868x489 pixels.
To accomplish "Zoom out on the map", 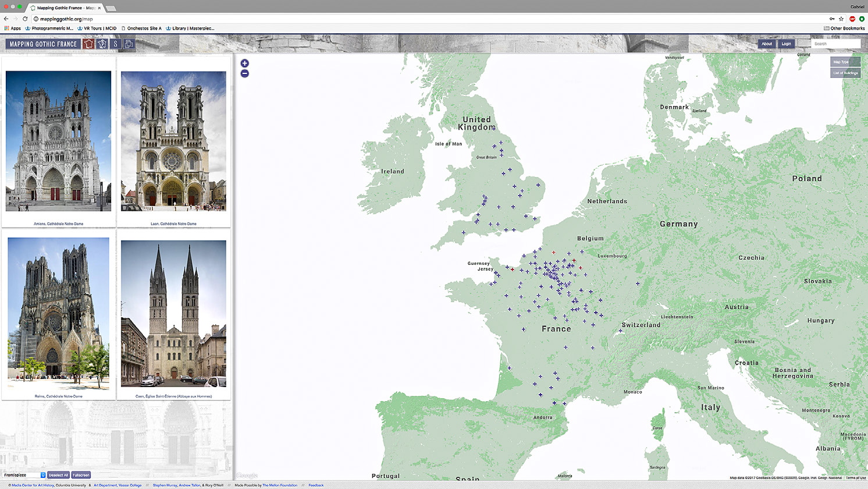I will pos(245,73).
